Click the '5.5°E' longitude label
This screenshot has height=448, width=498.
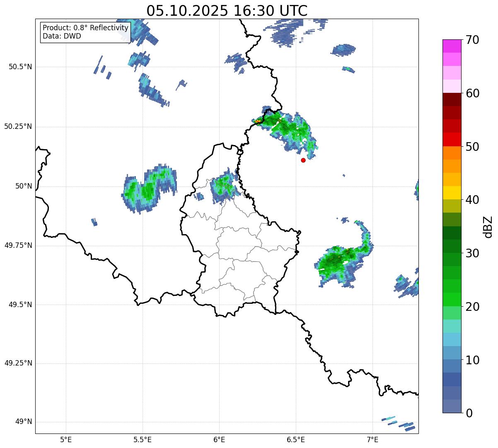(143, 440)
